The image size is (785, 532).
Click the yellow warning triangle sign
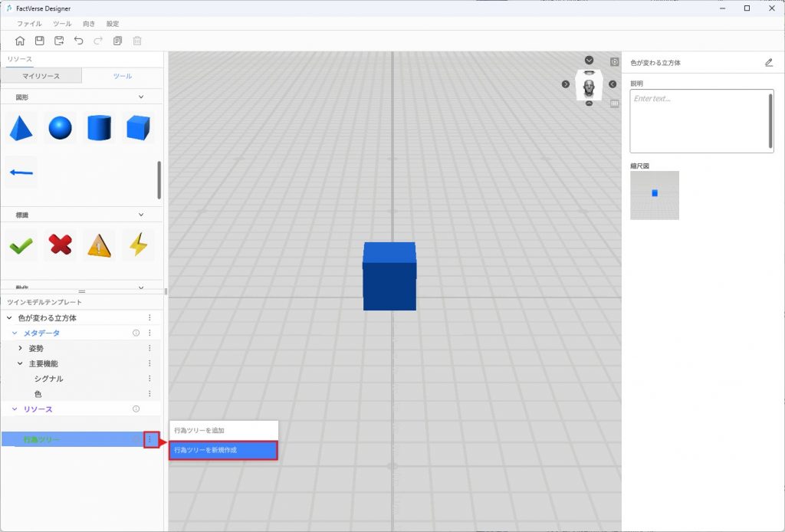pos(99,245)
